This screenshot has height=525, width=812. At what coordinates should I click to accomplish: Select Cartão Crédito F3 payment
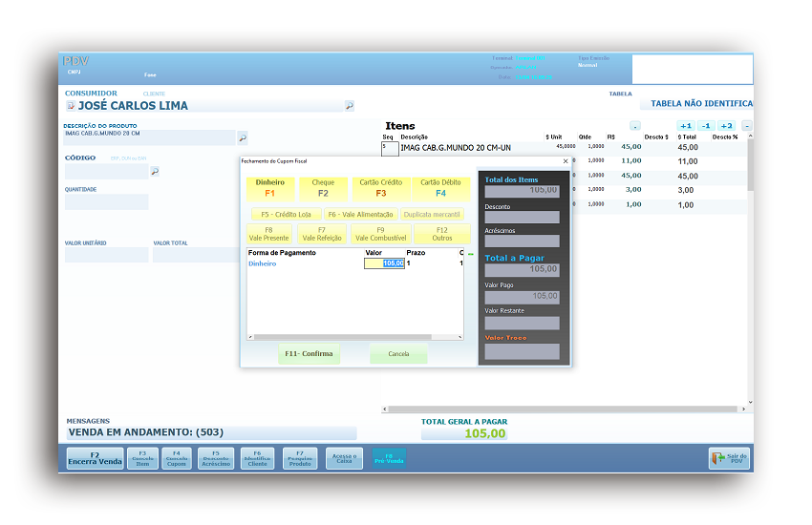(x=381, y=188)
